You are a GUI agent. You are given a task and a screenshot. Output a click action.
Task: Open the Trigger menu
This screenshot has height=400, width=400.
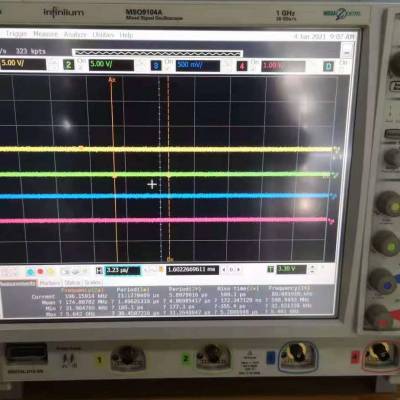pos(16,33)
